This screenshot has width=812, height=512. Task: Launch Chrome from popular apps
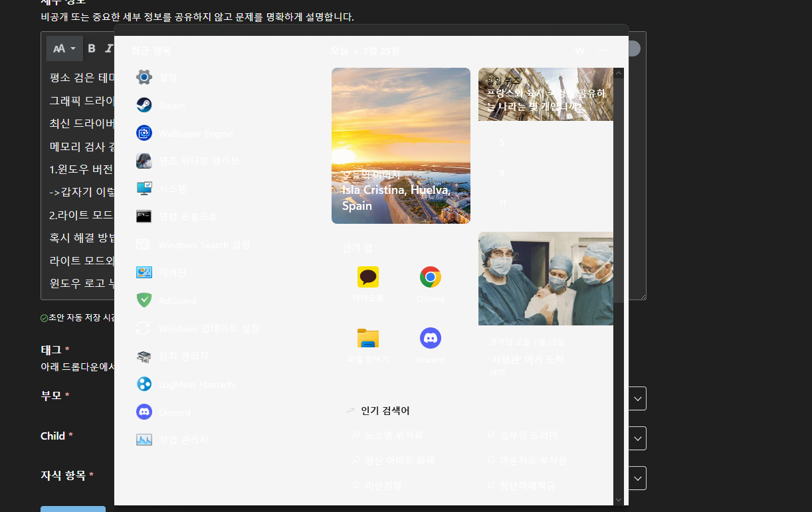tap(431, 284)
